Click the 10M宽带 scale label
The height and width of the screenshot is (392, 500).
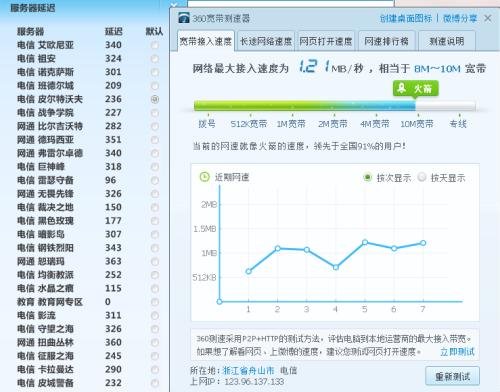pyautogui.click(x=417, y=124)
